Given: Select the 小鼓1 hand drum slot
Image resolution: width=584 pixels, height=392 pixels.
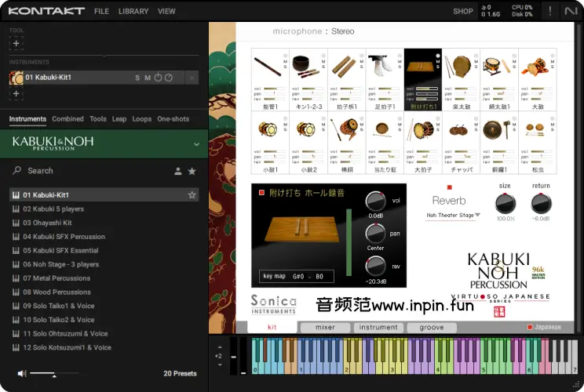Looking at the screenshot, I should click(x=270, y=143).
